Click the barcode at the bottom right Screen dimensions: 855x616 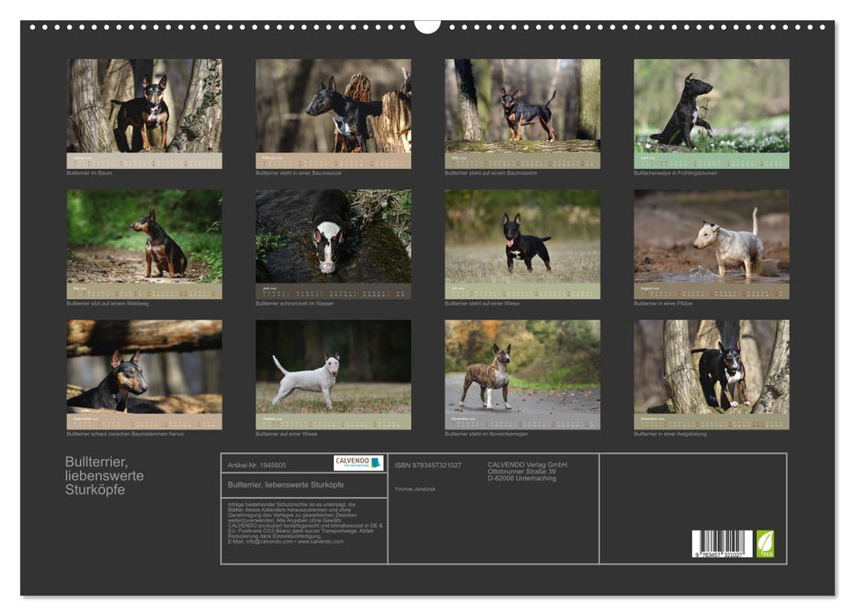click(720, 542)
